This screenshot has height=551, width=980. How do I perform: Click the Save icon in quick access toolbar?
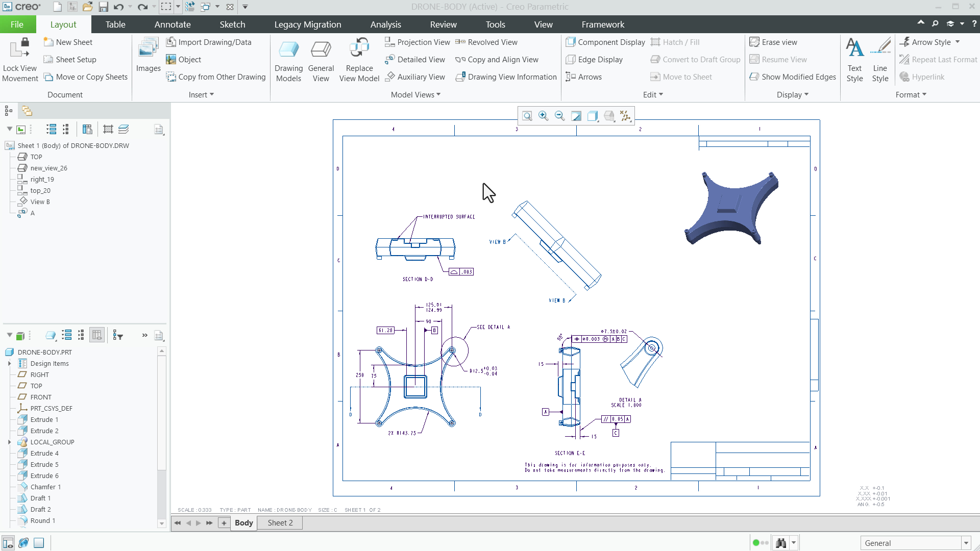(x=103, y=7)
